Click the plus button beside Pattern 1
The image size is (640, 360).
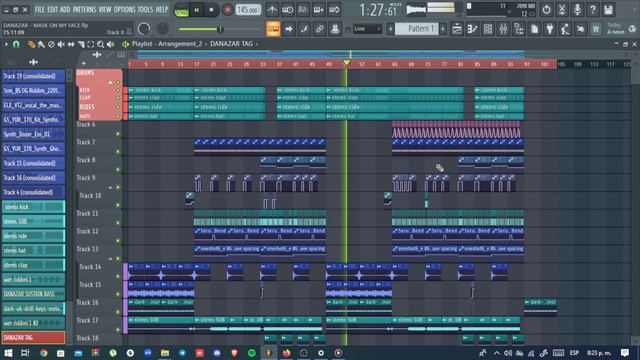tap(443, 29)
